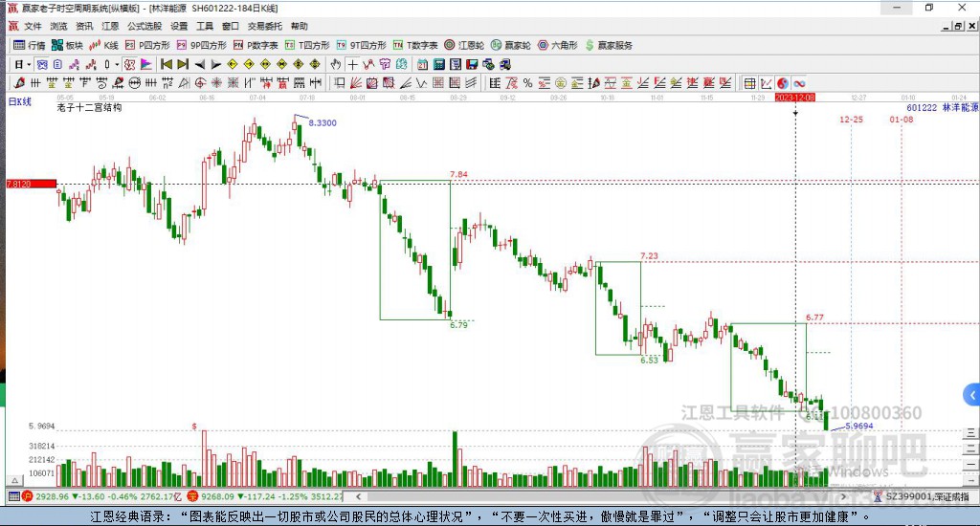Jump to first bar with skip-back arrow
The image size is (980, 526).
pos(167,64)
